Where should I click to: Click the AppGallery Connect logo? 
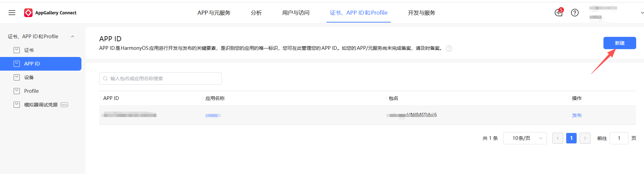[x=50, y=13]
